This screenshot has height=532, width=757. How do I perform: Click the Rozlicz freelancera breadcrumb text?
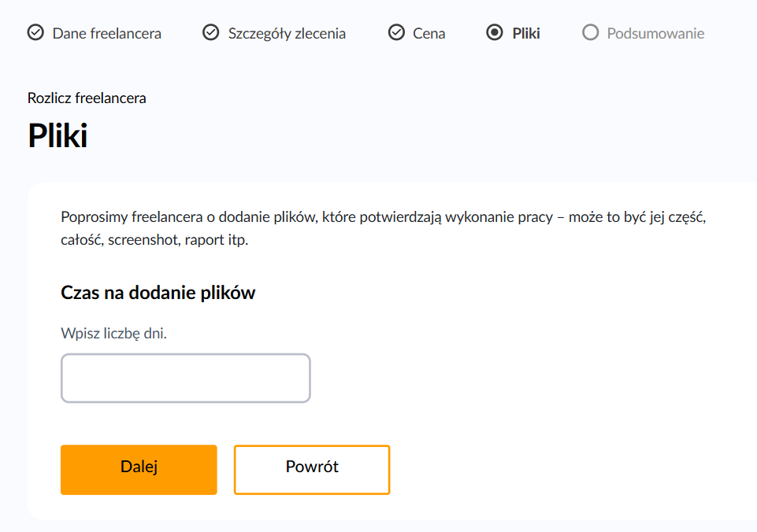click(x=87, y=98)
